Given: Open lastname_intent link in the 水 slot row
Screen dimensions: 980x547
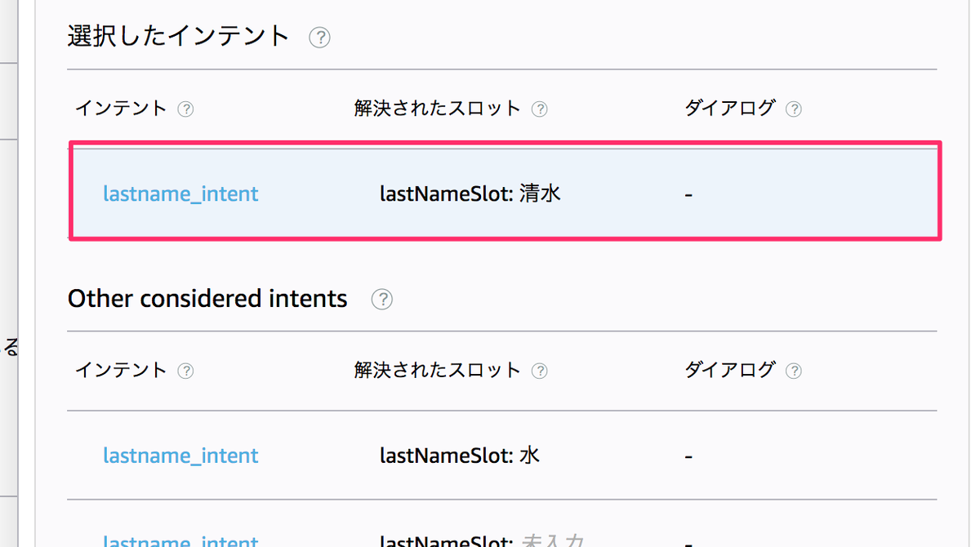Looking at the screenshot, I should pos(180,456).
